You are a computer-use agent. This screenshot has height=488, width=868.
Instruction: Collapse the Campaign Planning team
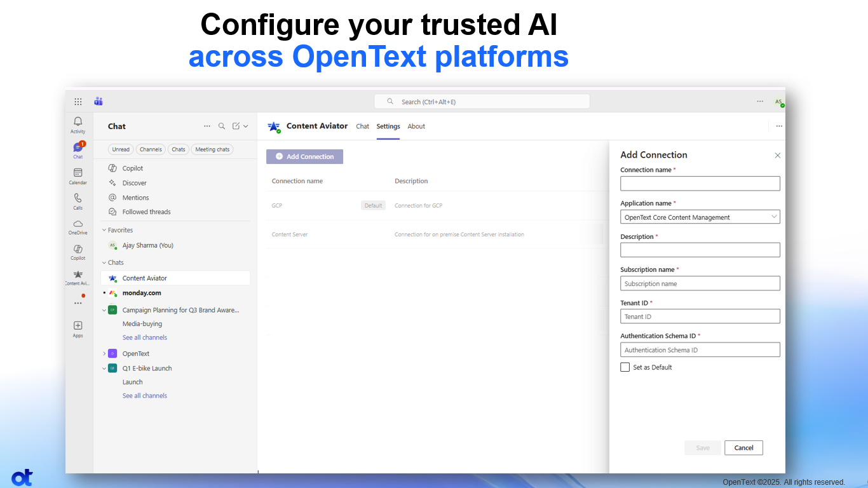coord(104,310)
